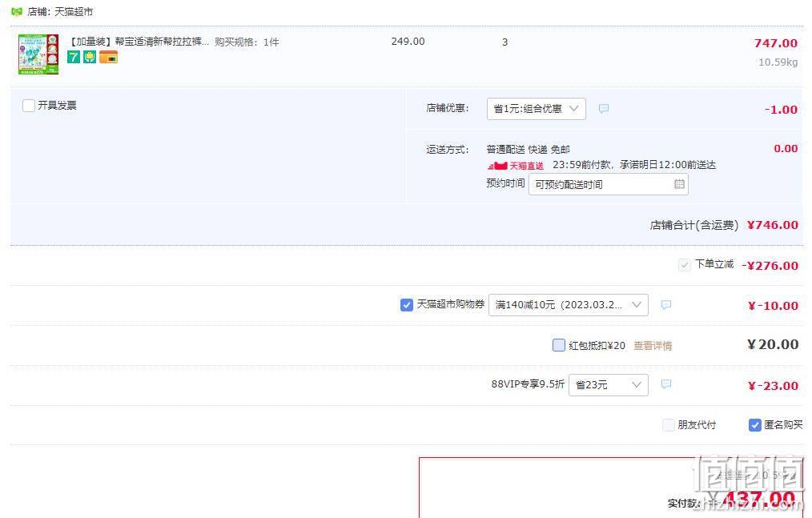Open the calendar icon in delivery time field

(679, 184)
